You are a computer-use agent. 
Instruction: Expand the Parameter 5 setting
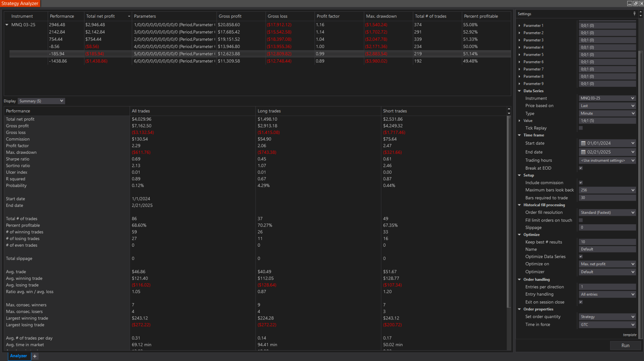click(520, 55)
